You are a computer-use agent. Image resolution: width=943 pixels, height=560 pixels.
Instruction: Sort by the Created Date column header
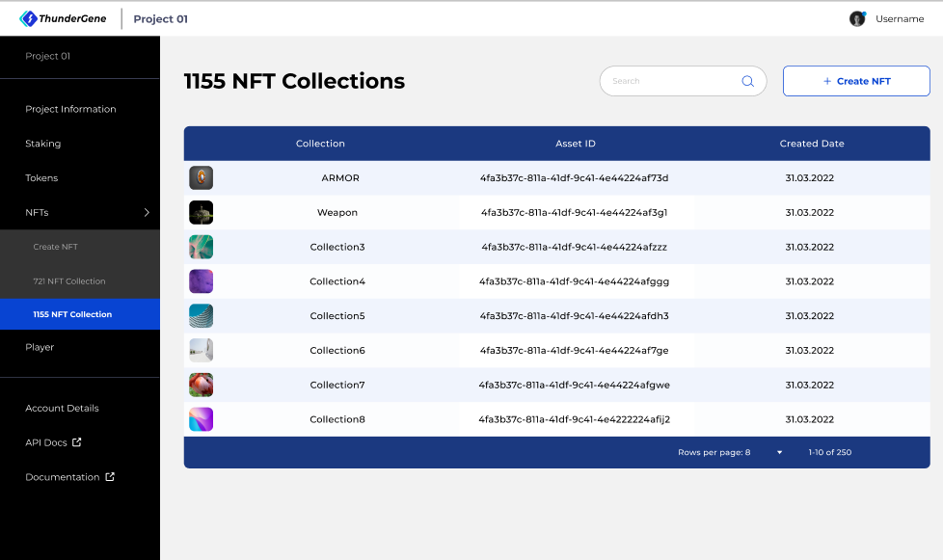pos(812,144)
